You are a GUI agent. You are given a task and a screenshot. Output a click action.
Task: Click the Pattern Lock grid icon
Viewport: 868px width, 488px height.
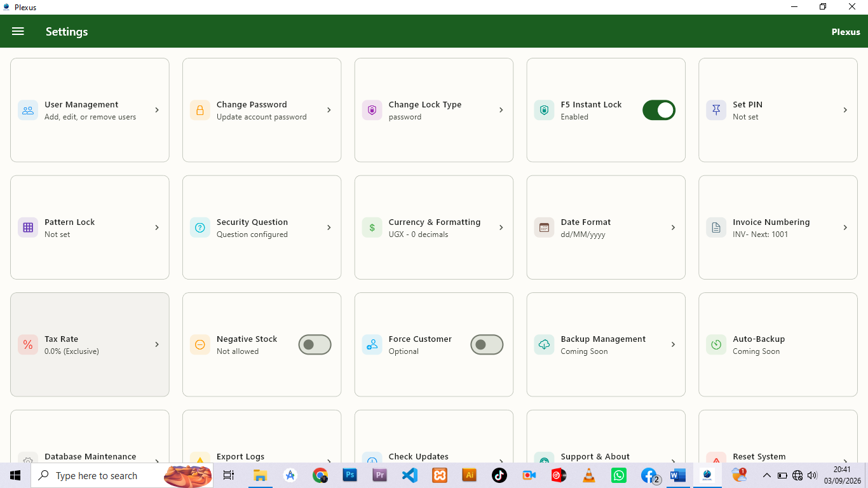pyautogui.click(x=28, y=227)
